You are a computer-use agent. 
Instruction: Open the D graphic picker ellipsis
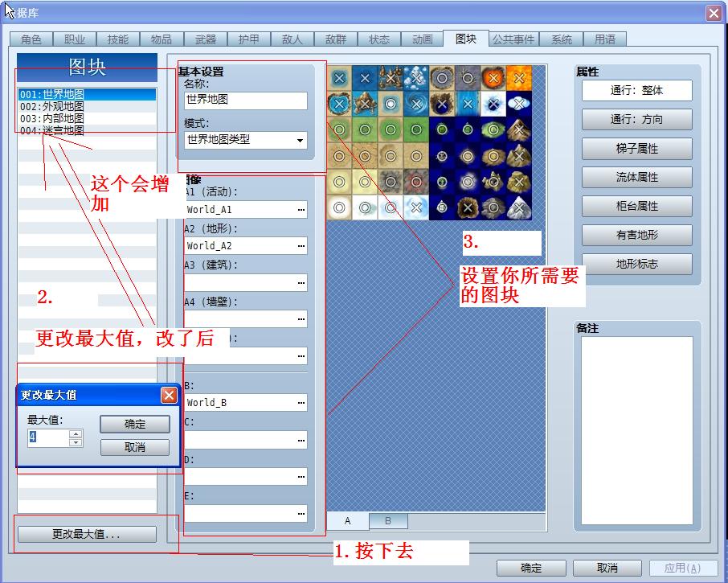point(301,477)
